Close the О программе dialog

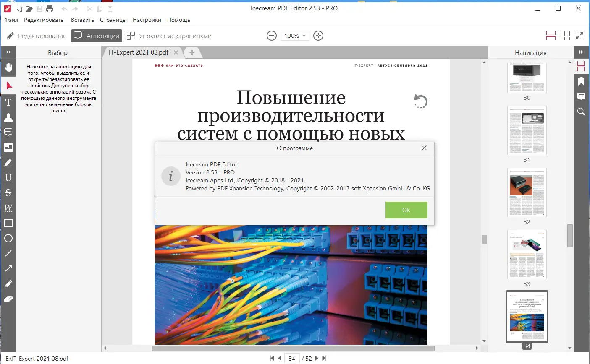click(x=424, y=148)
